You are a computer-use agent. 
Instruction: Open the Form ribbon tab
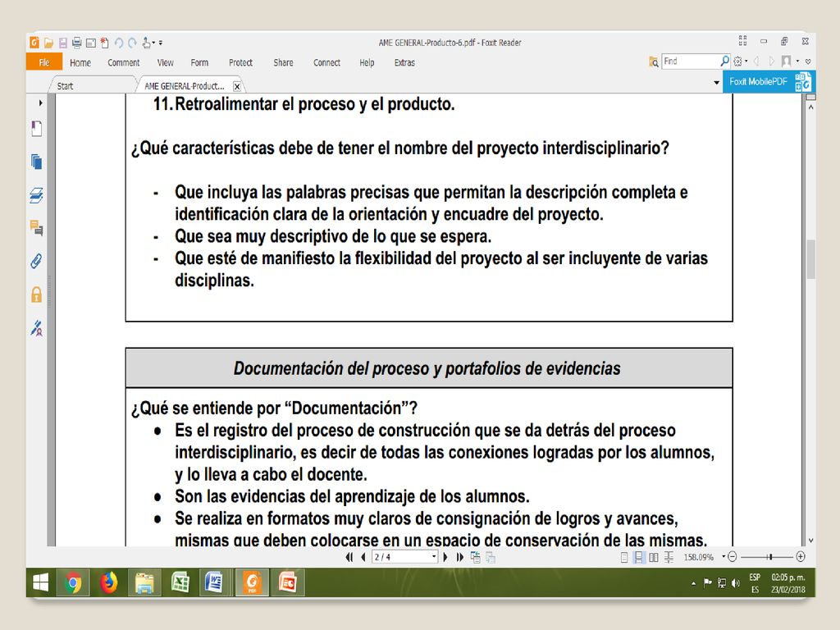tap(199, 62)
